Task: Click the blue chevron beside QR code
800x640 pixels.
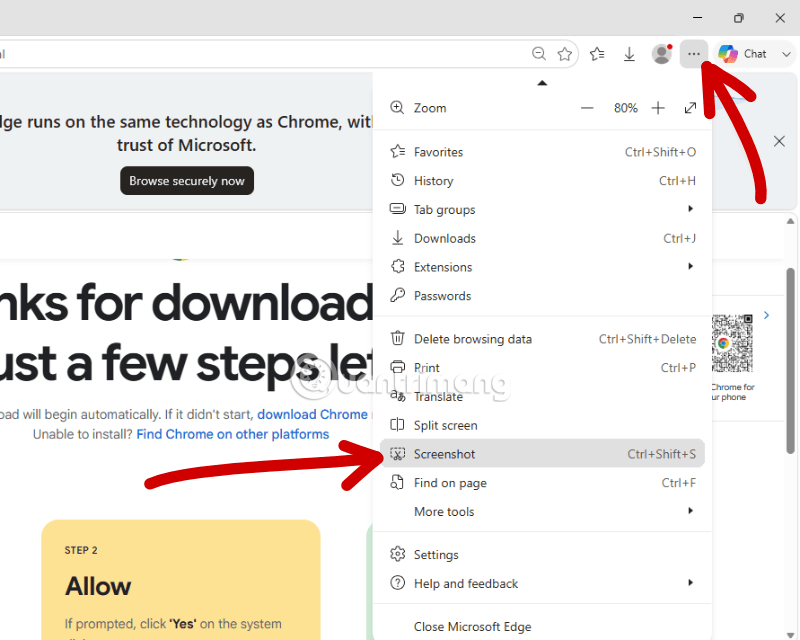Action: pos(766,315)
